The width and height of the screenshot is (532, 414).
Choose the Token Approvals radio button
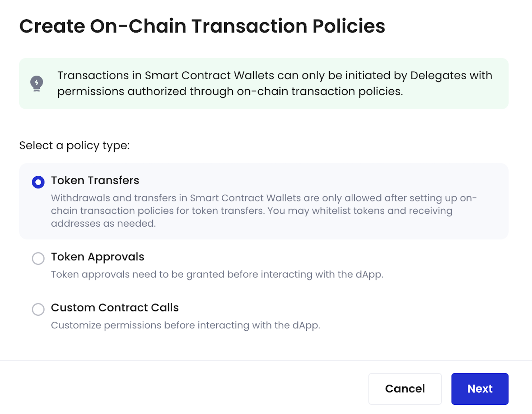[x=38, y=258]
